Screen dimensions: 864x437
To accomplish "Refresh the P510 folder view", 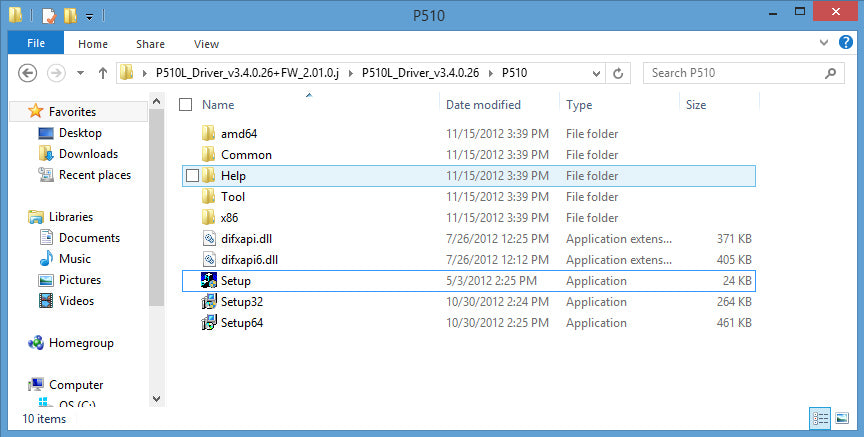I will point(618,73).
